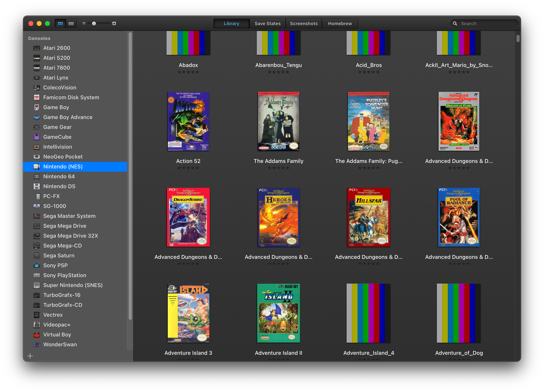Select the ColecoVision console icon
Image resolution: width=544 pixels, height=392 pixels.
pyautogui.click(x=37, y=87)
